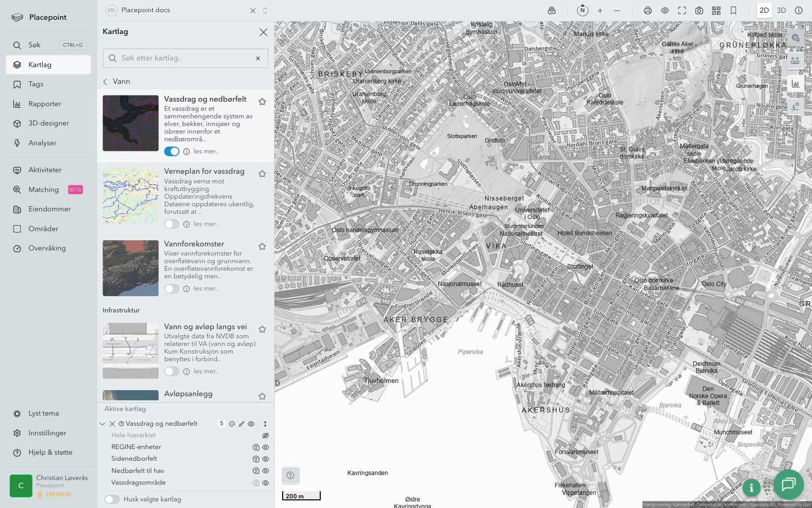This screenshot has width=812, height=508.
Task: Take a map screenshot with camera icon
Action: point(699,11)
